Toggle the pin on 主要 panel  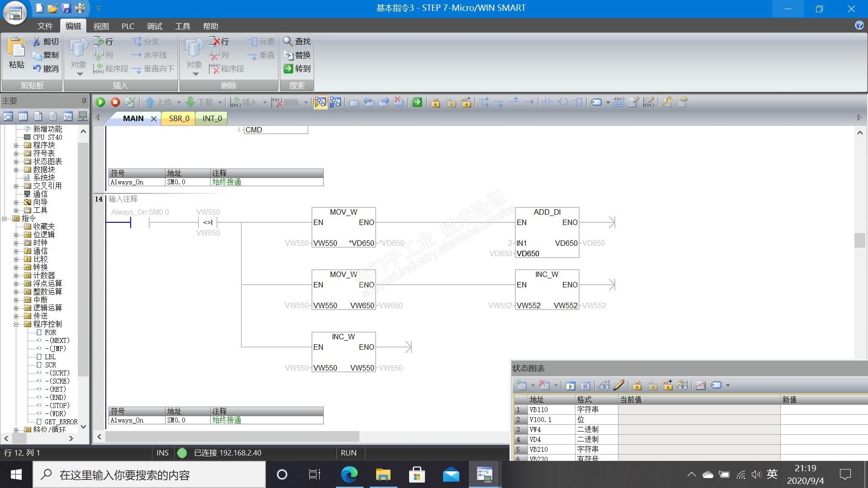(x=84, y=101)
